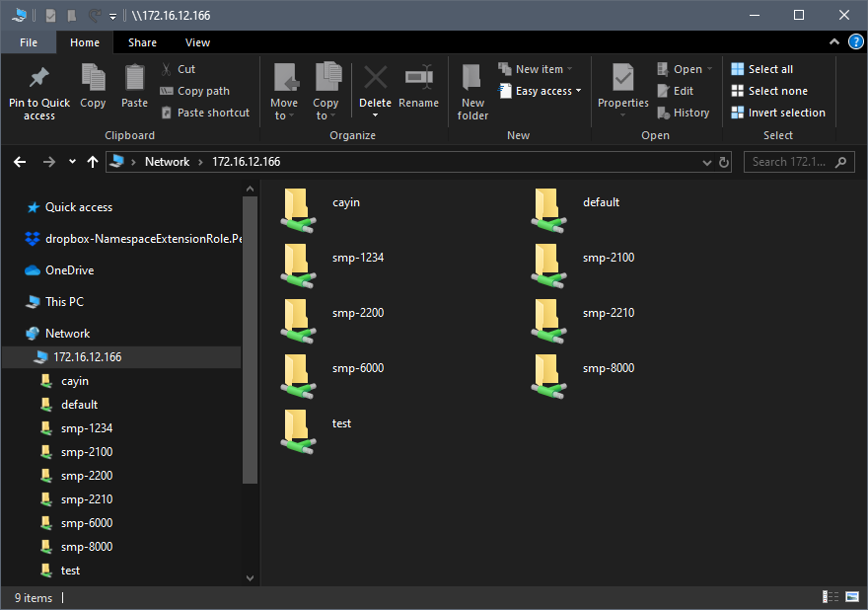Viewport: 868px width, 610px height.
Task: Select This PC in navigation pane
Action: pyautogui.click(x=55, y=302)
